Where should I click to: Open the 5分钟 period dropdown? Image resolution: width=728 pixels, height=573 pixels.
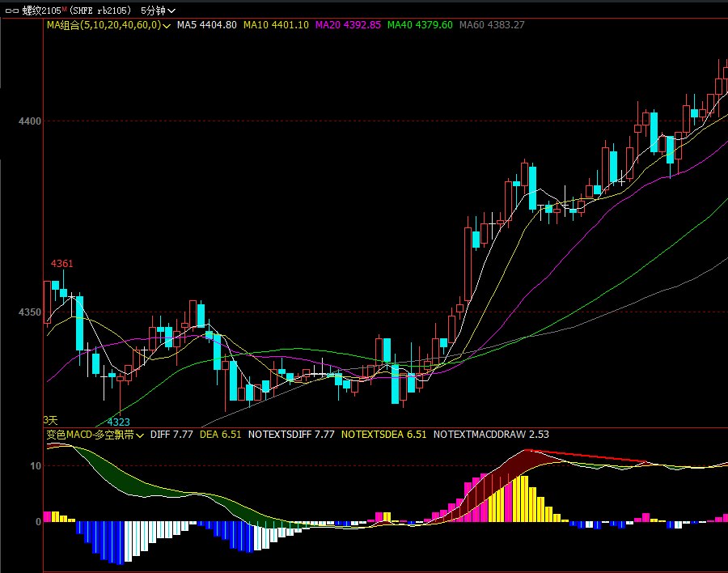(158, 11)
